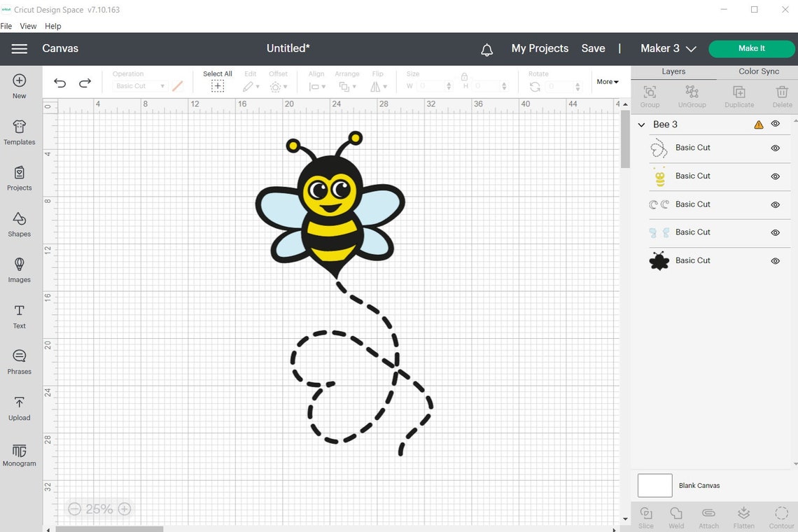Open the More options dropdown
This screenshot has width=798, height=532.
[x=606, y=81]
